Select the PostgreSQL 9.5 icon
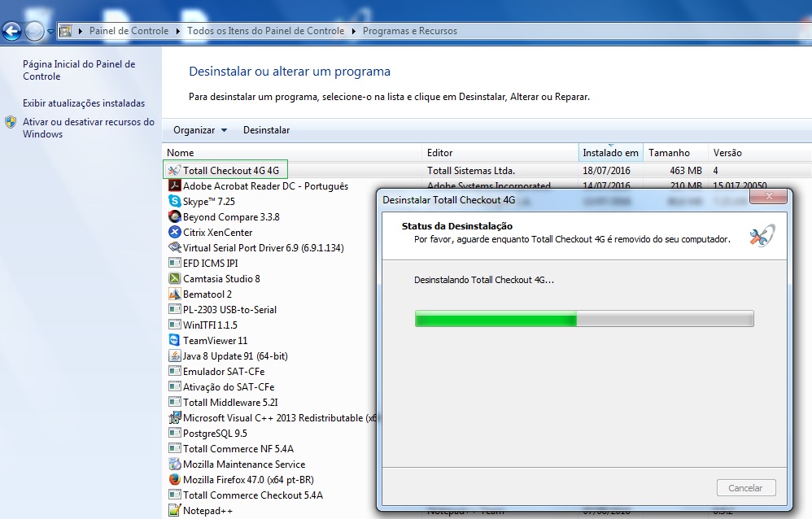Image resolution: width=812 pixels, height=519 pixels. coord(174,433)
